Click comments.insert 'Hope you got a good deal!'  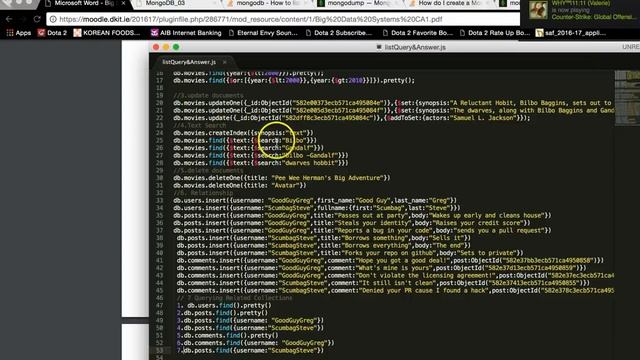[x=390, y=260]
